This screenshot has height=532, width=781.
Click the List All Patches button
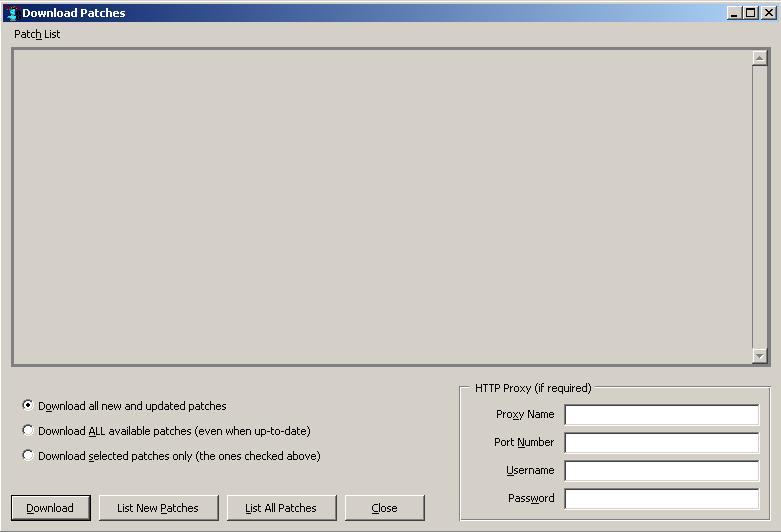tap(281, 508)
